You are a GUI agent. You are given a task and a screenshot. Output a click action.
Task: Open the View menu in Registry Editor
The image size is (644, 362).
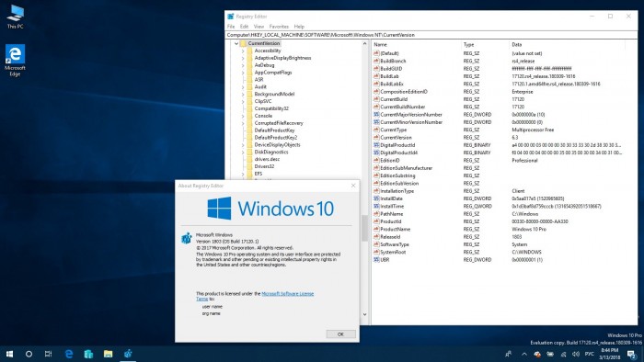point(259,27)
